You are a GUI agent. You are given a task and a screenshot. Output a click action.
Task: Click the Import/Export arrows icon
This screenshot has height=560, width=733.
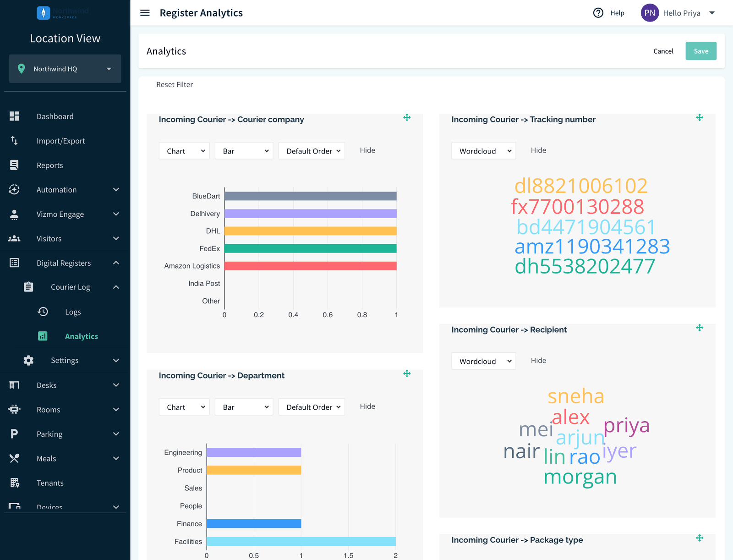pyautogui.click(x=14, y=141)
